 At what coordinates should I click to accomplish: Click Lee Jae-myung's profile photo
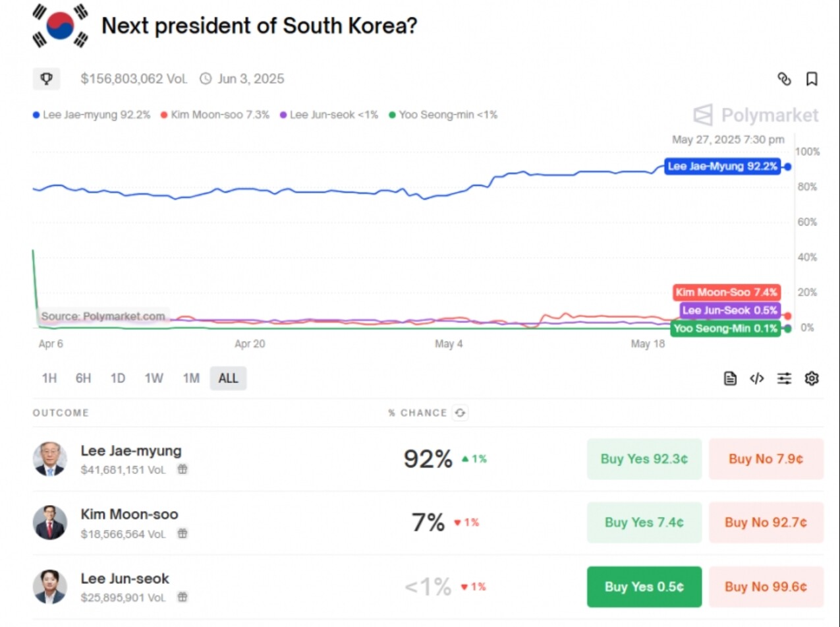[x=50, y=459]
